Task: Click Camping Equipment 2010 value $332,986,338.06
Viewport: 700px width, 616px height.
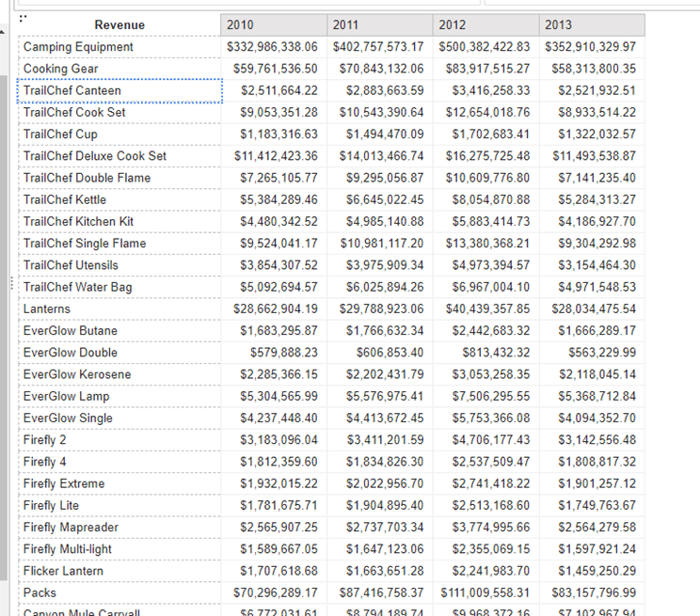Action: pyautogui.click(x=272, y=47)
